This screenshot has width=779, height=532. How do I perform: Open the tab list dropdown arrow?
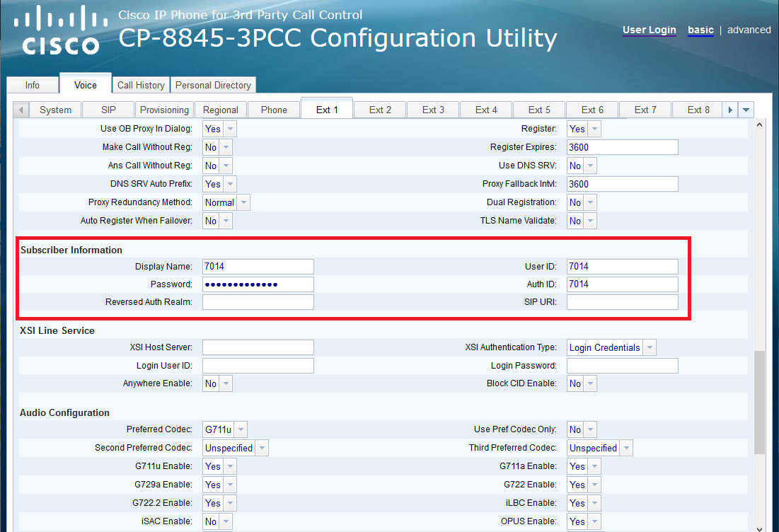coord(746,110)
